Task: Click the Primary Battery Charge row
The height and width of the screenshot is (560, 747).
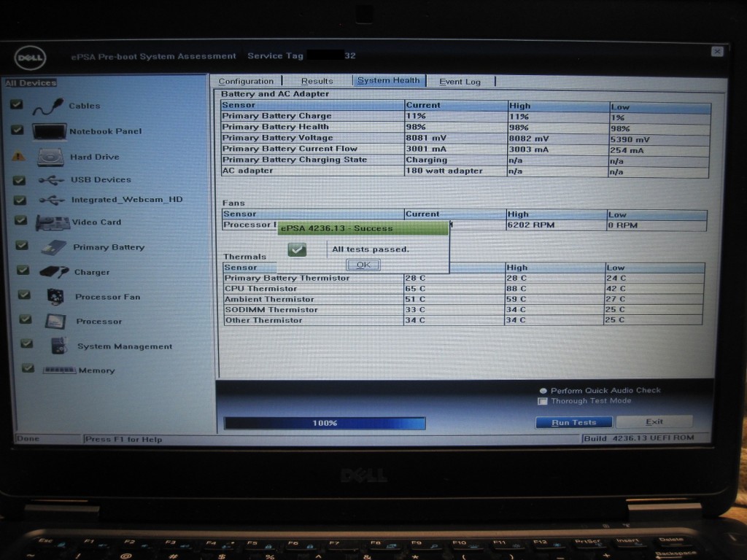Action: [465, 117]
